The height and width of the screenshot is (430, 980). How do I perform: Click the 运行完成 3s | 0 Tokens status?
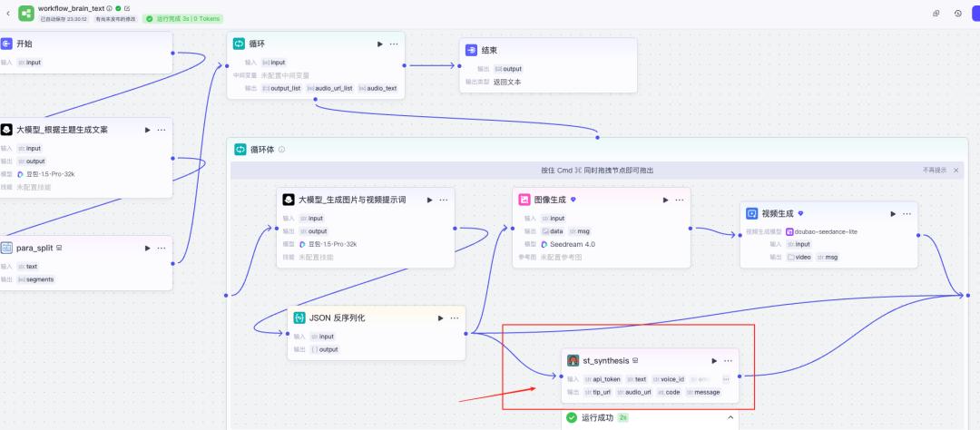(x=183, y=19)
